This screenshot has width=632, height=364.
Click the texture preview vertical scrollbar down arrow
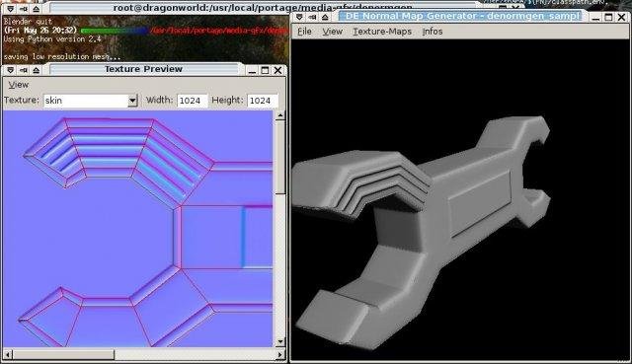280,342
